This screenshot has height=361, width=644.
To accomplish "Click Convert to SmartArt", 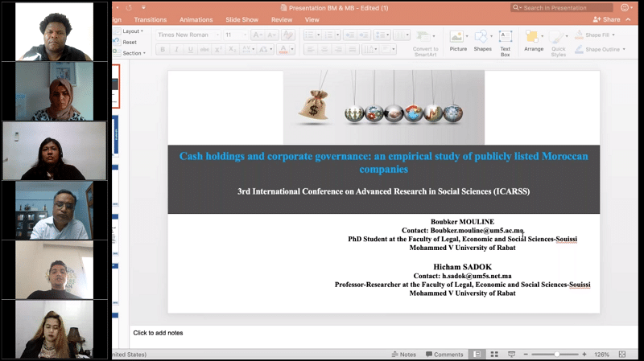I will (x=426, y=43).
